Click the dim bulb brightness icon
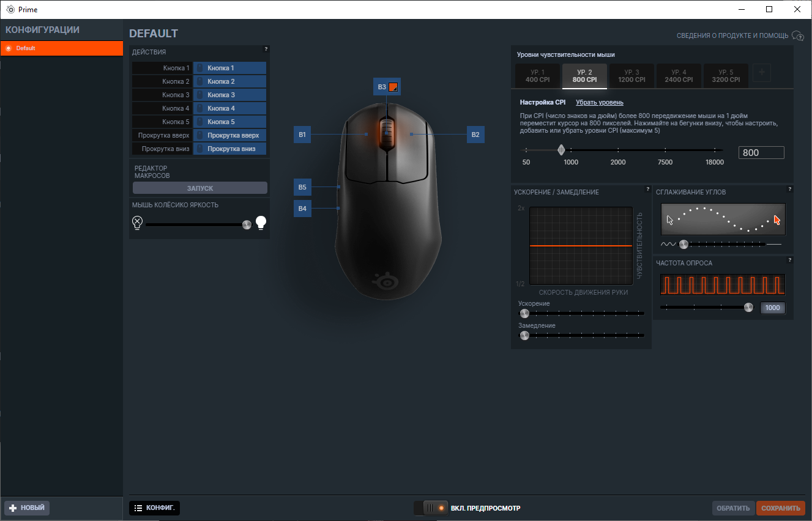812x521 pixels. [138, 223]
